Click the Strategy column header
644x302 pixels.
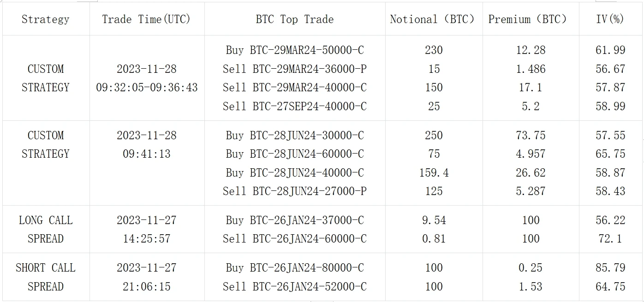pos(45,19)
